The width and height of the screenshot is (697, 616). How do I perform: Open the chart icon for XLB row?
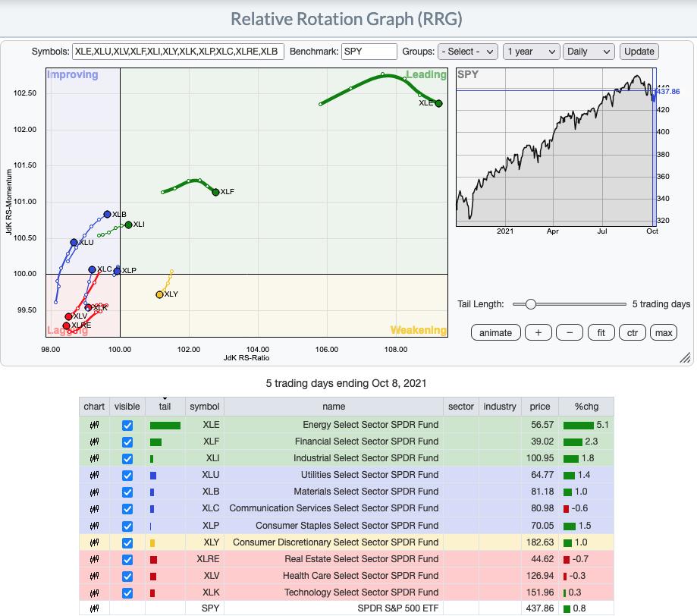(x=94, y=492)
